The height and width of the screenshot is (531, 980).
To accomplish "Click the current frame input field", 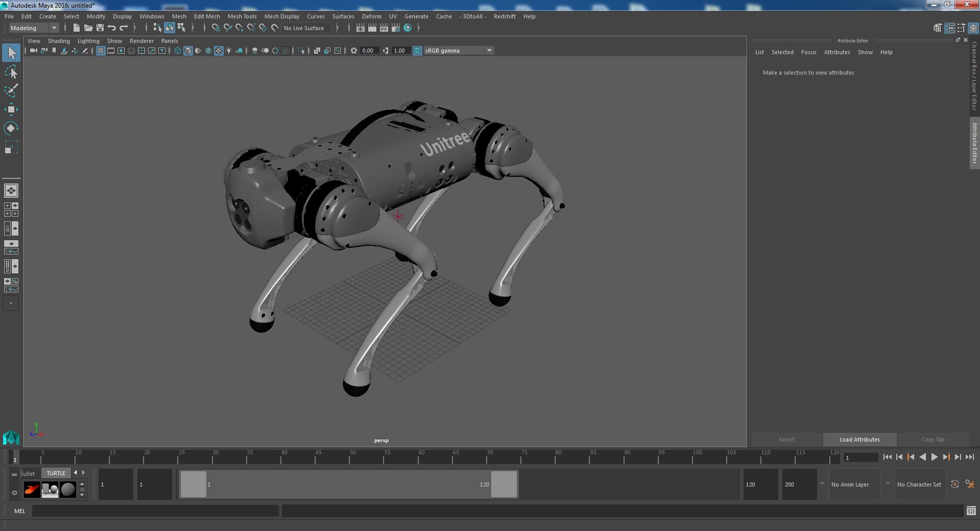I will [x=861, y=457].
